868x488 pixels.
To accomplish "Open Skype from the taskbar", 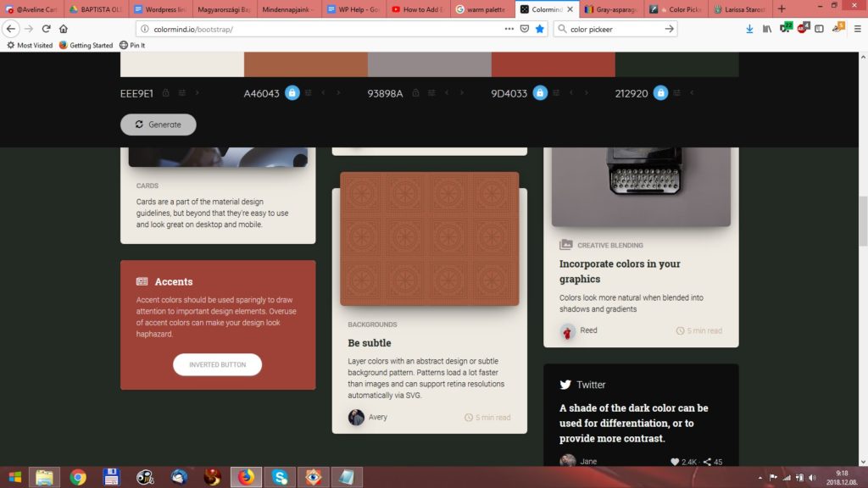I will pyautogui.click(x=280, y=477).
